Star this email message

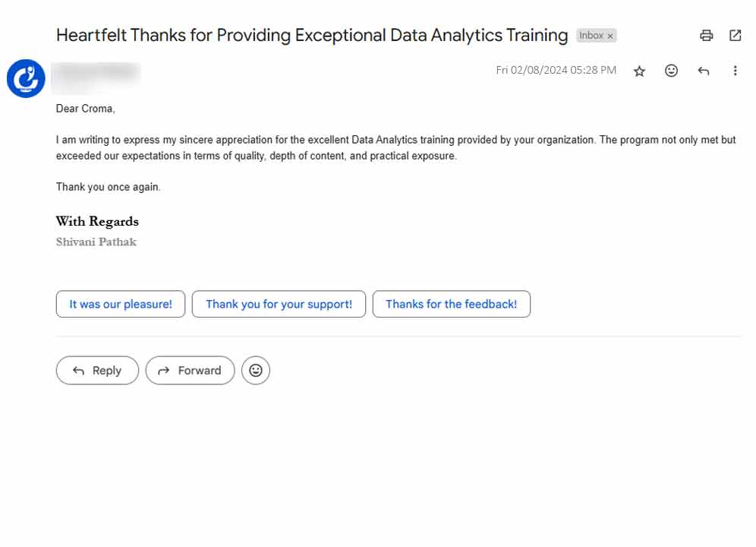(639, 71)
